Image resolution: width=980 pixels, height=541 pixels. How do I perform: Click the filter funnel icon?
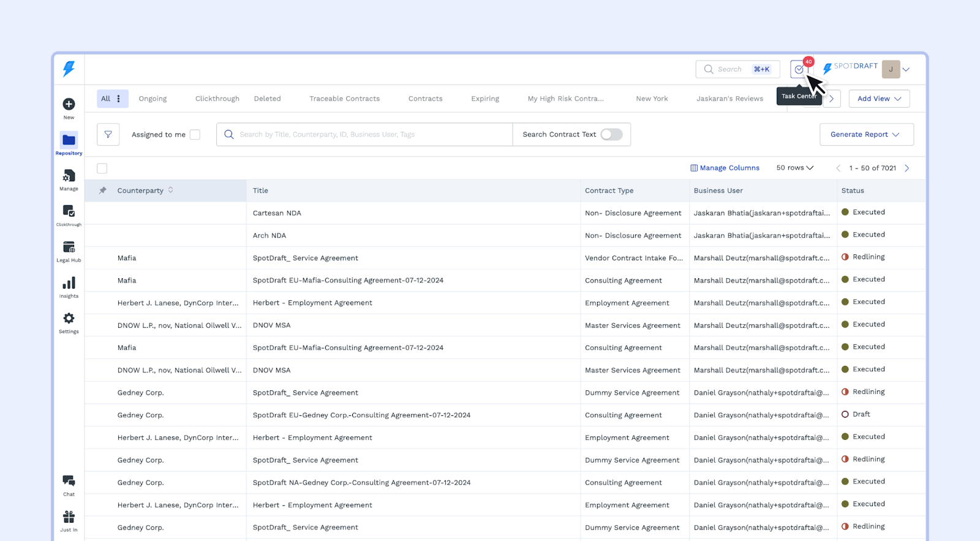click(x=108, y=135)
